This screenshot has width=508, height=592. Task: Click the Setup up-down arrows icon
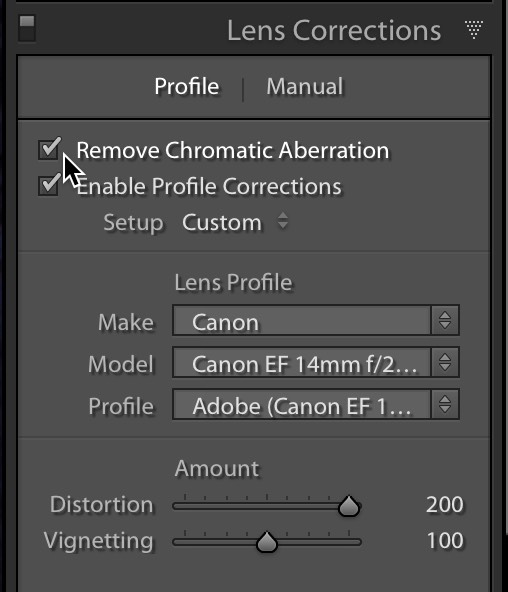click(283, 221)
